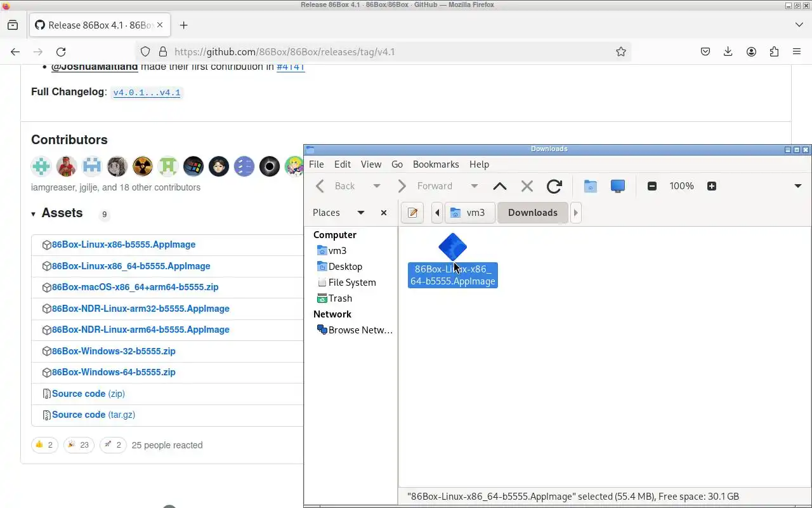Select vm3 in the path bar
Screen dimensions: 812x508
point(469,213)
